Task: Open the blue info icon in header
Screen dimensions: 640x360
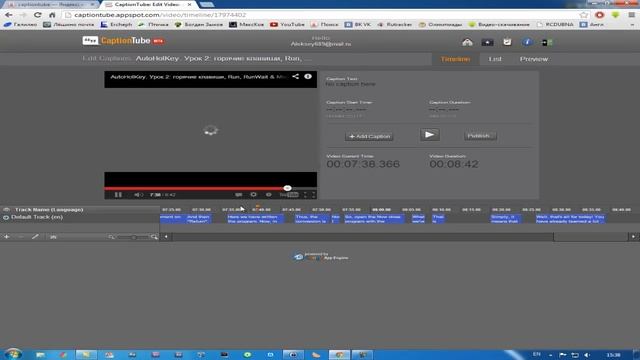Action: point(527,42)
